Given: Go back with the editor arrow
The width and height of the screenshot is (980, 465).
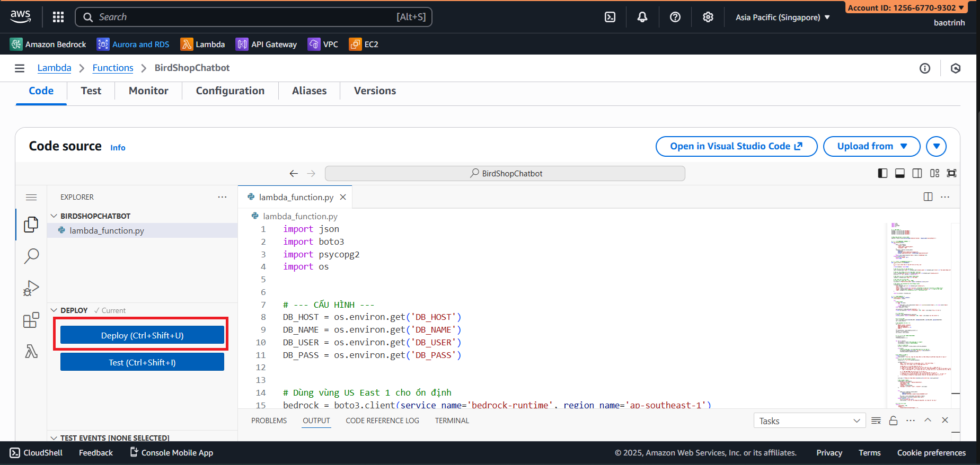Looking at the screenshot, I should point(294,173).
